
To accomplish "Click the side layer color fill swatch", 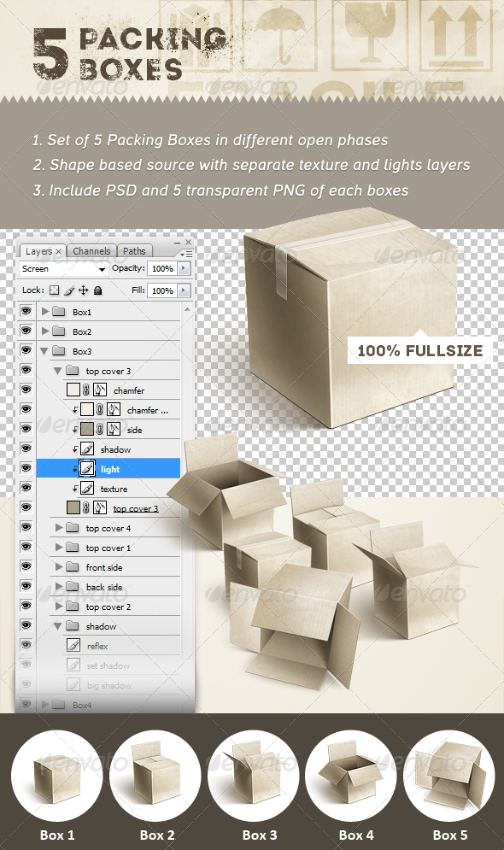I will click(x=87, y=430).
